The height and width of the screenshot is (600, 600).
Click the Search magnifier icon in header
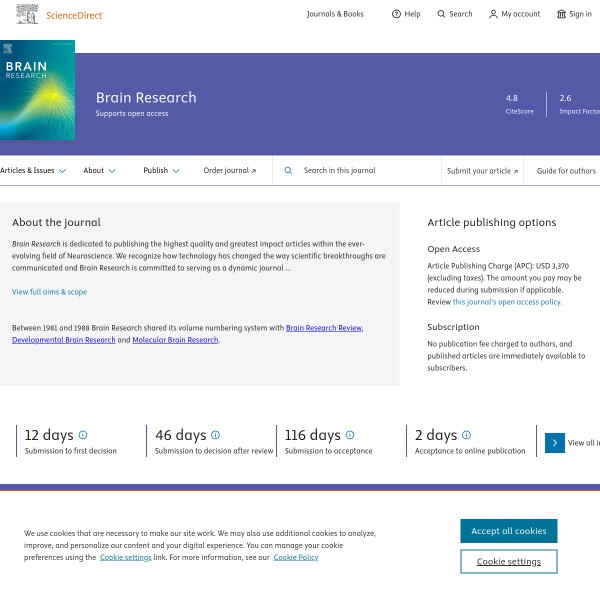tap(442, 14)
